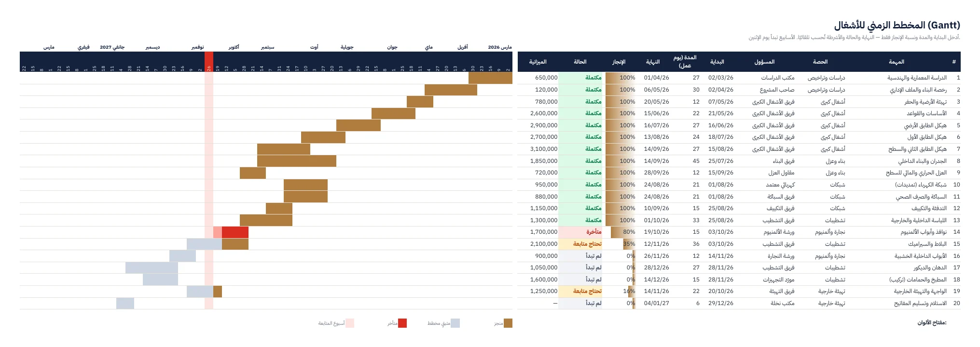Image resolution: width=980 pixels, height=347 pixels.
Task: Select the 'الإنجاز' column header
Action: click(619, 62)
